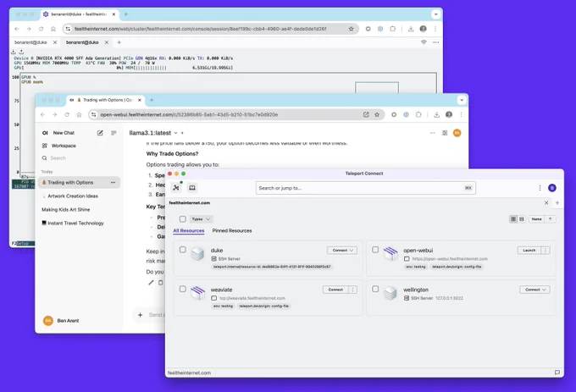The image size is (576, 392).
Task: Close the feeltheinternet.com tab in Teleport Connect
Action: pos(546,202)
